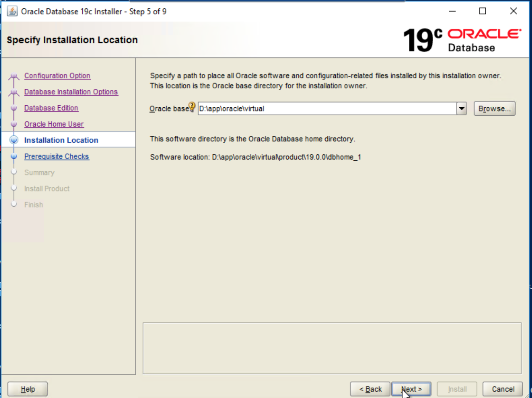
Task: Jump to Oracle Home User step
Action: click(54, 124)
